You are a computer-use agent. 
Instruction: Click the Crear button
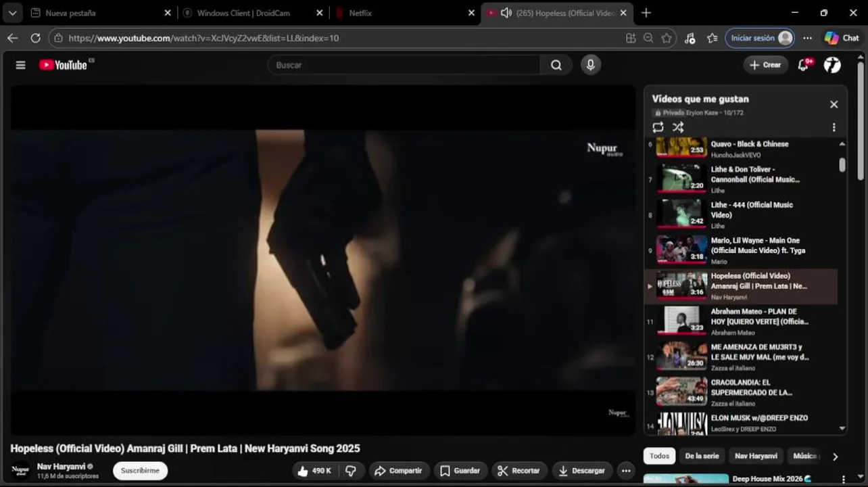click(765, 65)
